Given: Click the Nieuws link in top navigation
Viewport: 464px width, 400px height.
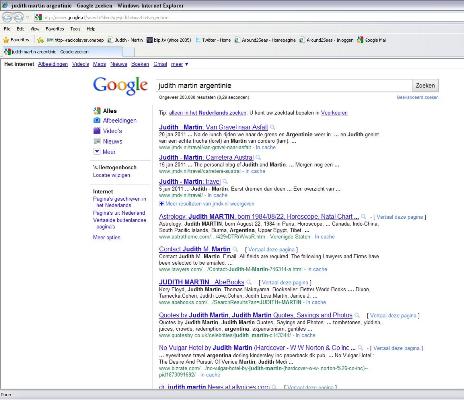Looking at the screenshot, I should click(119, 64).
